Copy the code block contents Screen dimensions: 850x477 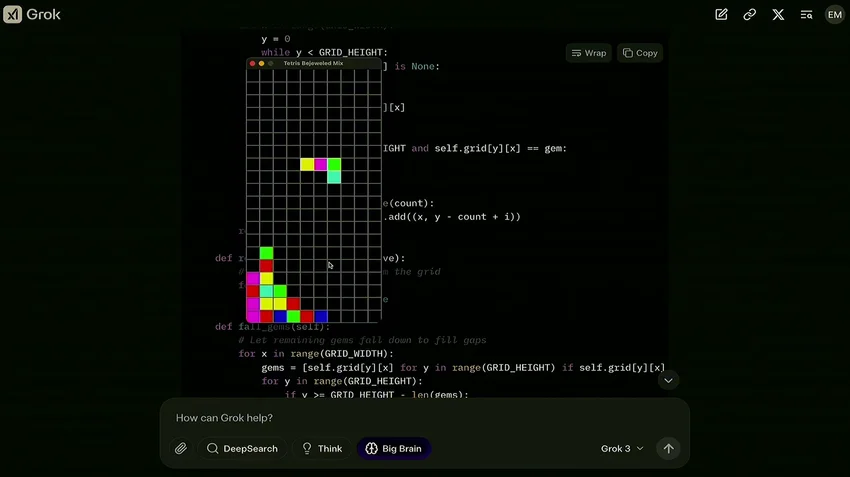click(x=640, y=53)
